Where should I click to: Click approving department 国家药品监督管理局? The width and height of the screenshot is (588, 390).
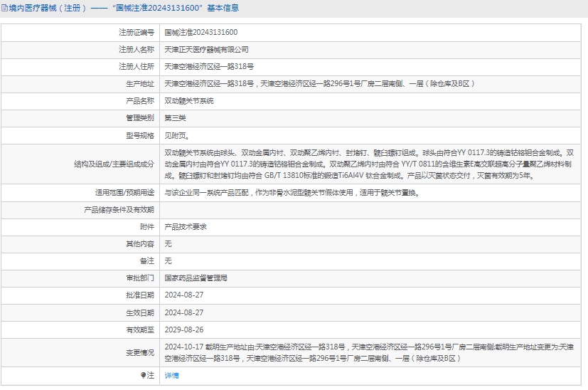pos(196,278)
